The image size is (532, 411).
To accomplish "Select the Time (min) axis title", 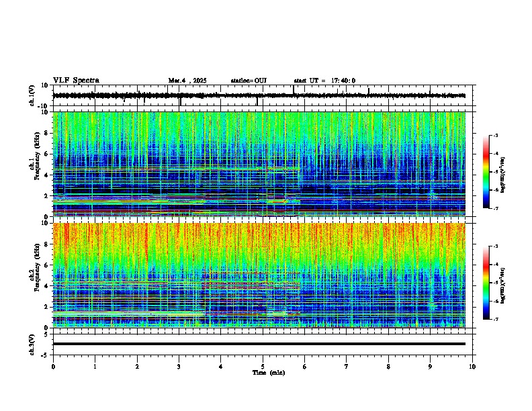I will (x=269, y=373).
